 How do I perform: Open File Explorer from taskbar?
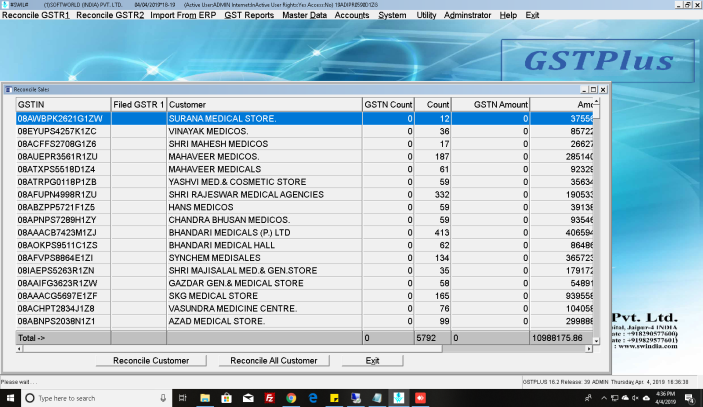point(205,398)
